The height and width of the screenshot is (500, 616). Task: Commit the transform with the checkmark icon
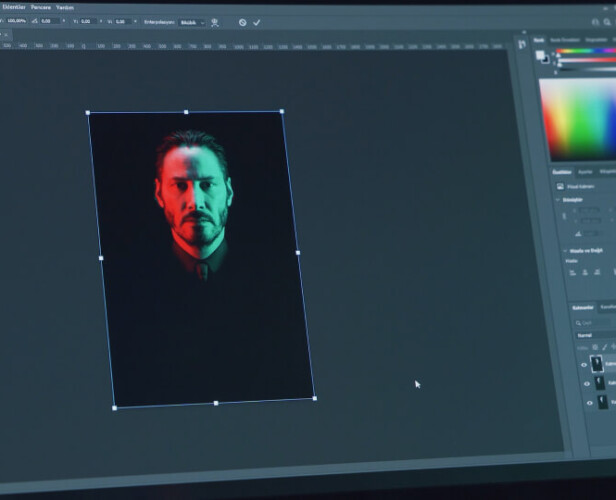click(x=257, y=22)
